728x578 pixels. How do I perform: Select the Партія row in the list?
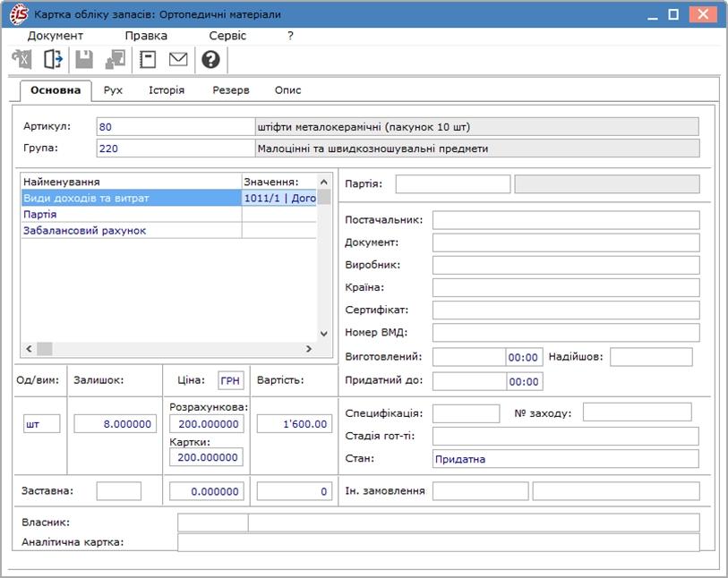(169, 215)
